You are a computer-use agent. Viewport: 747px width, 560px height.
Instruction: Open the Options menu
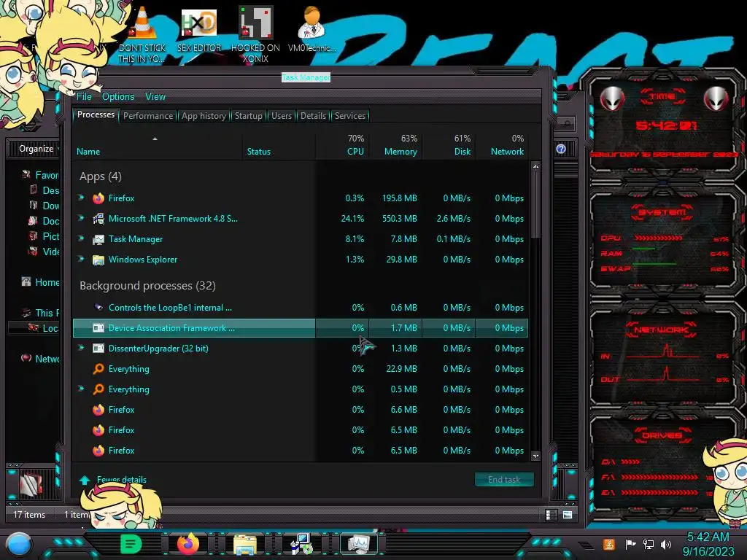(118, 97)
